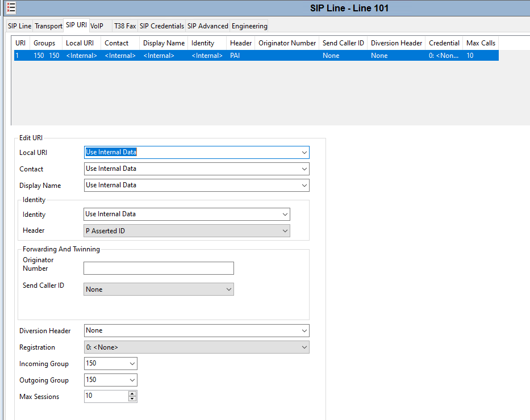
Task: Click the Credential column header
Action: click(444, 43)
